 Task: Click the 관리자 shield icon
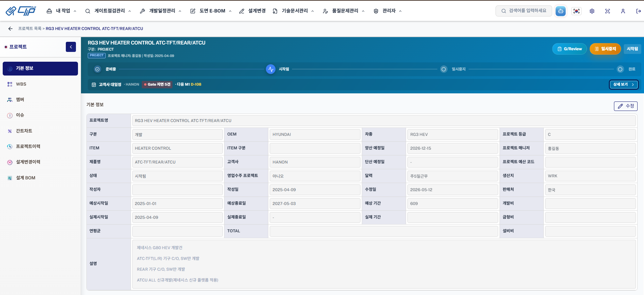(x=376, y=11)
